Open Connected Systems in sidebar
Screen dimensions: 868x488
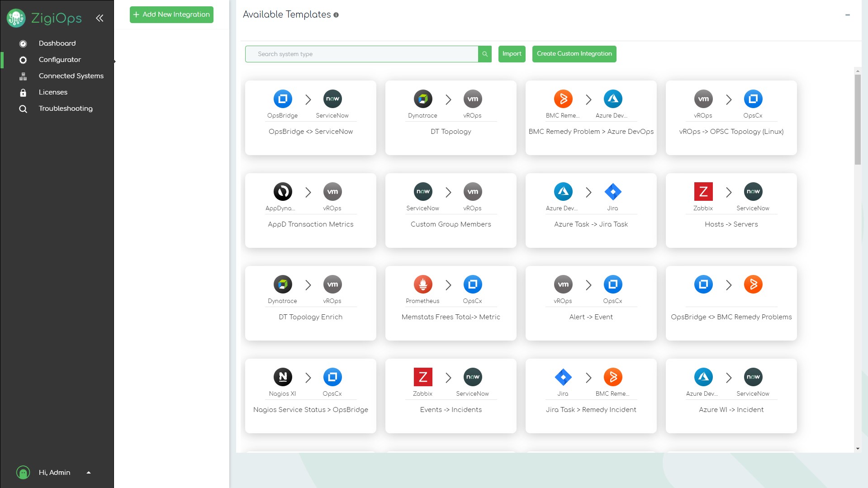click(71, 76)
